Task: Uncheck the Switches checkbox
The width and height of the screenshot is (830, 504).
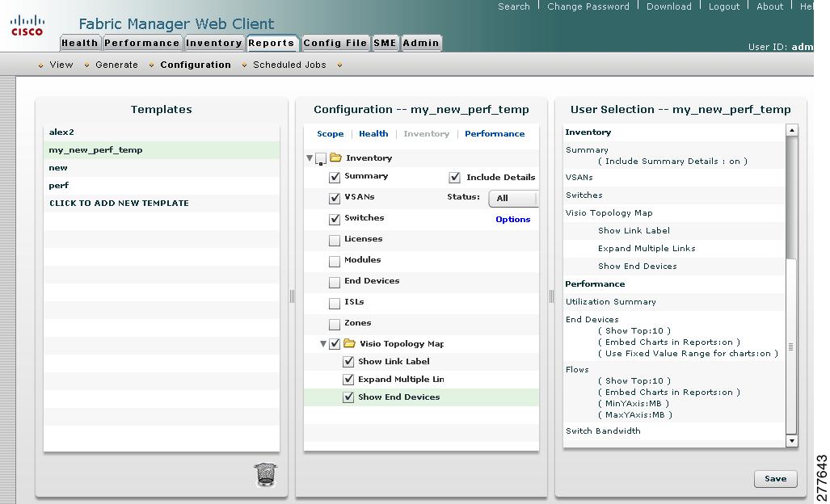Action: 335,219
